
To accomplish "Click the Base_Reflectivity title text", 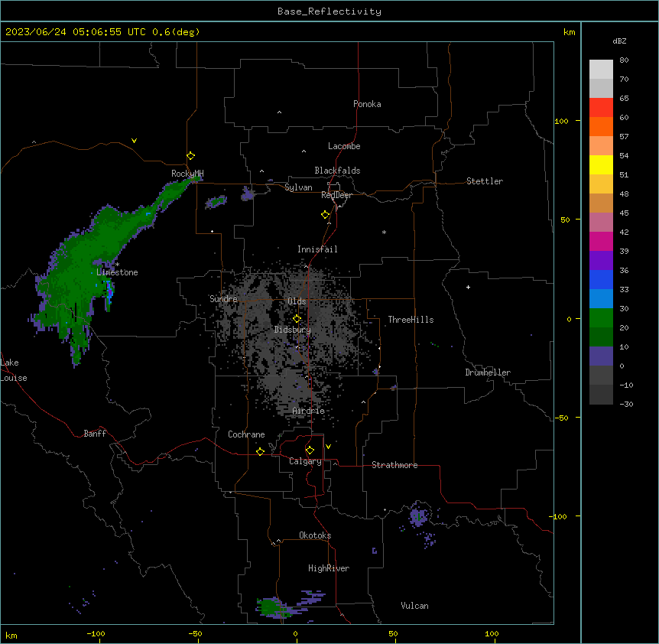I will [x=329, y=11].
